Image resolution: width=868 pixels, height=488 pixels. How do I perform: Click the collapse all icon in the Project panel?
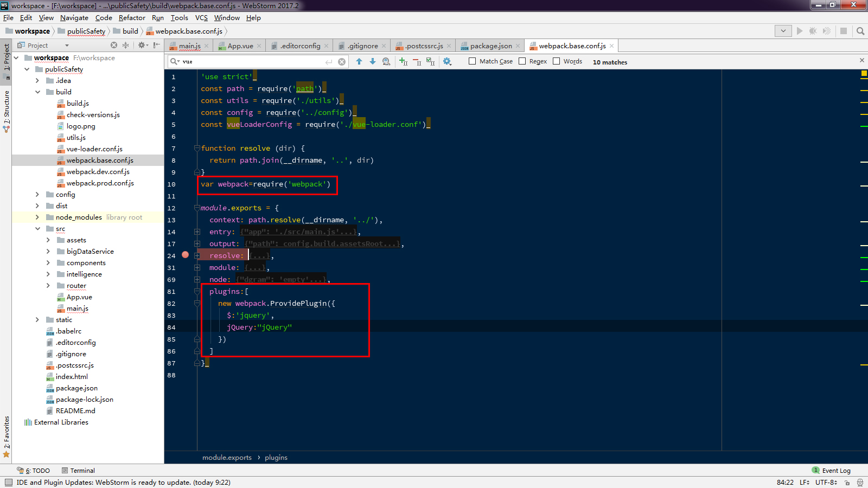[x=126, y=46]
